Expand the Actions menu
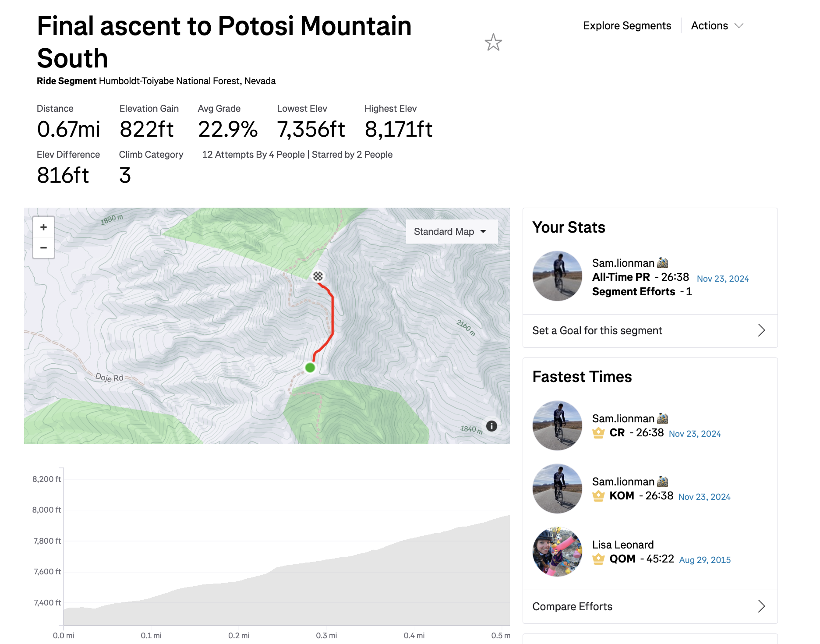Viewport: 820px width, 644px height. (x=717, y=26)
